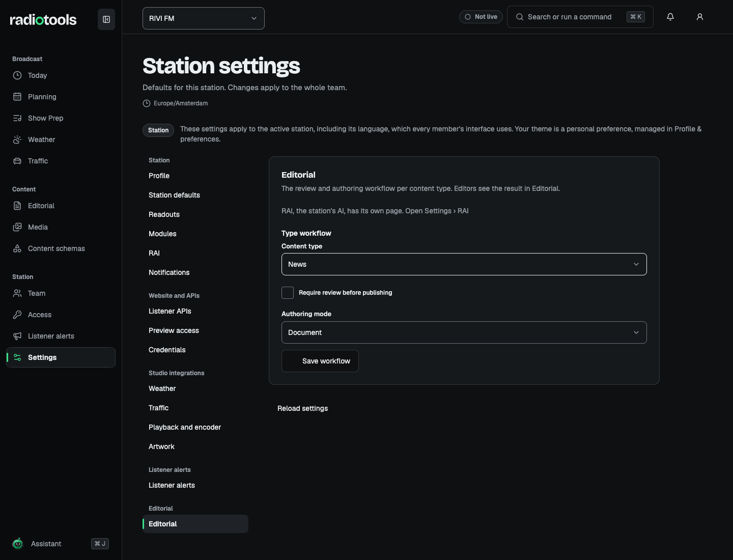733x560 pixels.
Task: Open Station defaults settings section
Action: (195, 195)
